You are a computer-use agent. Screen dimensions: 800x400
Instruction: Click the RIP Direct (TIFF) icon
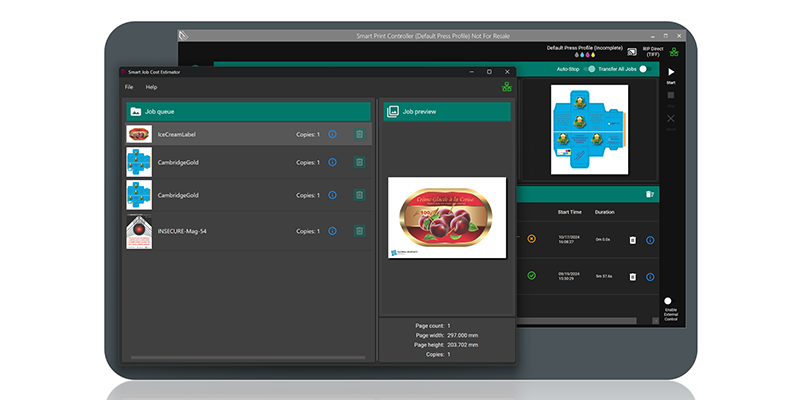click(632, 52)
